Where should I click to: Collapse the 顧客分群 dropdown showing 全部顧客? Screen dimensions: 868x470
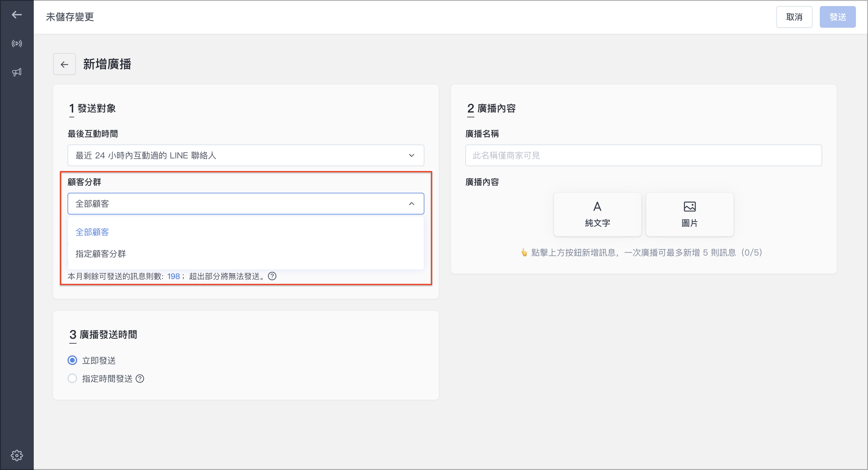[246, 203]
